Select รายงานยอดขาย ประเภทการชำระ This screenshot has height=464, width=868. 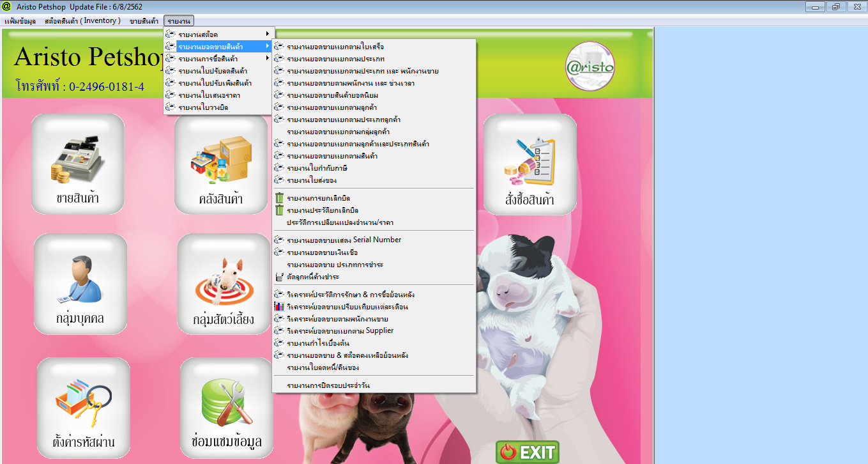(374, 265)
